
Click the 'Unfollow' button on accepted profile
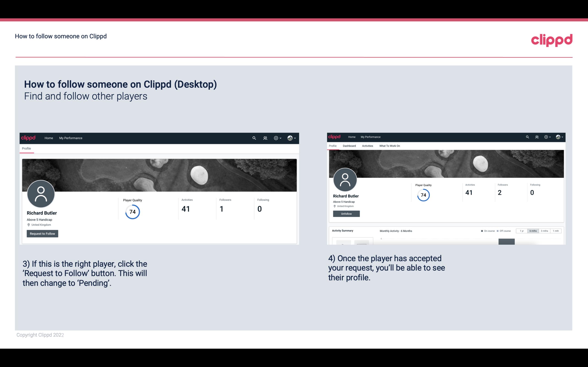[346, 214]
